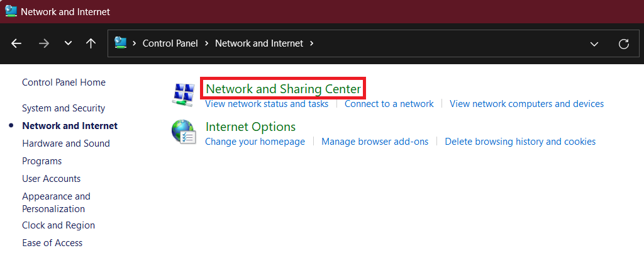Click the Internet Options globe icon
This screenshot has height=265, width=644.
click(184, 132)
